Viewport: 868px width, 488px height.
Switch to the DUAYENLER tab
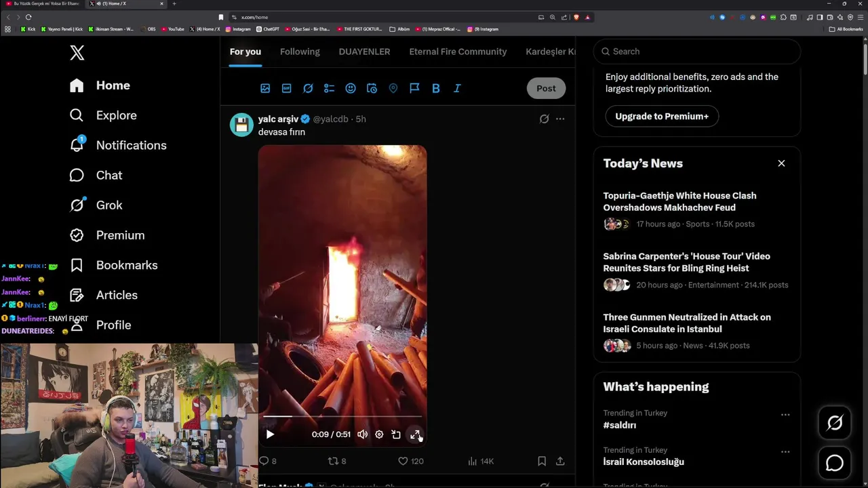364,52
